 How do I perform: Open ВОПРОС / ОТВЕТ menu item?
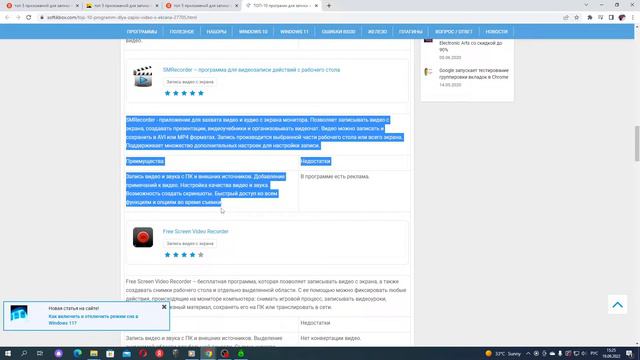pyautogui.click(x=453, y=31)
